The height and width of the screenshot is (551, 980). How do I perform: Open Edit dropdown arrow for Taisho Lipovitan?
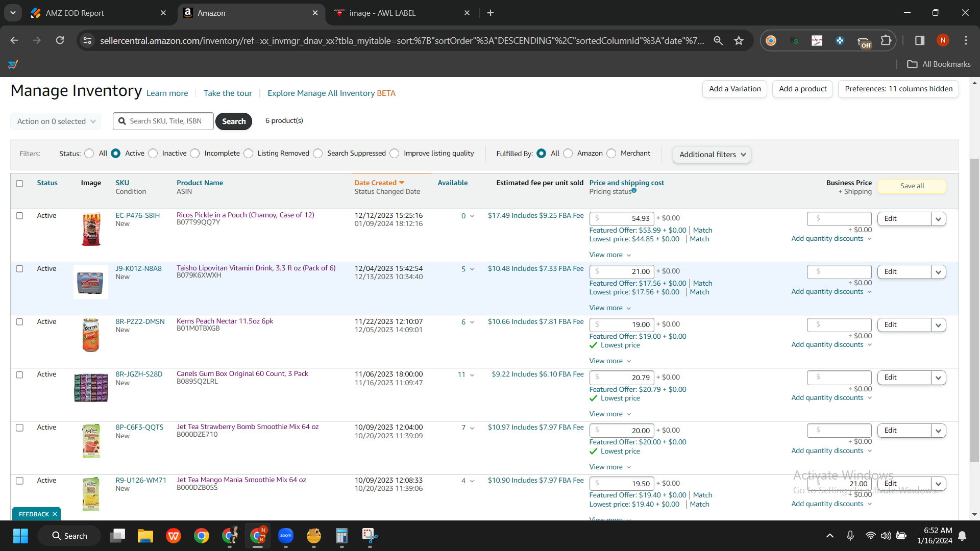pos(938,272)
